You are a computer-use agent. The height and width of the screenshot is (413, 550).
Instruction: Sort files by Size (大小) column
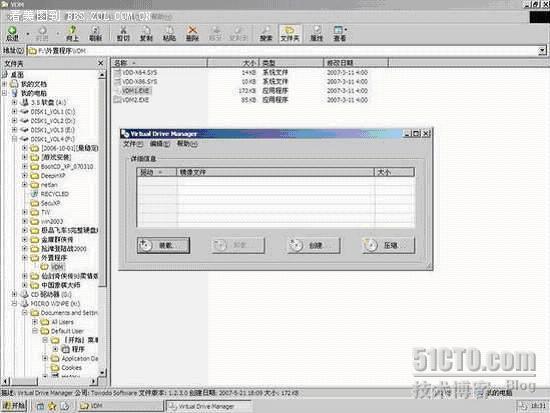click(x=233, y=63)
